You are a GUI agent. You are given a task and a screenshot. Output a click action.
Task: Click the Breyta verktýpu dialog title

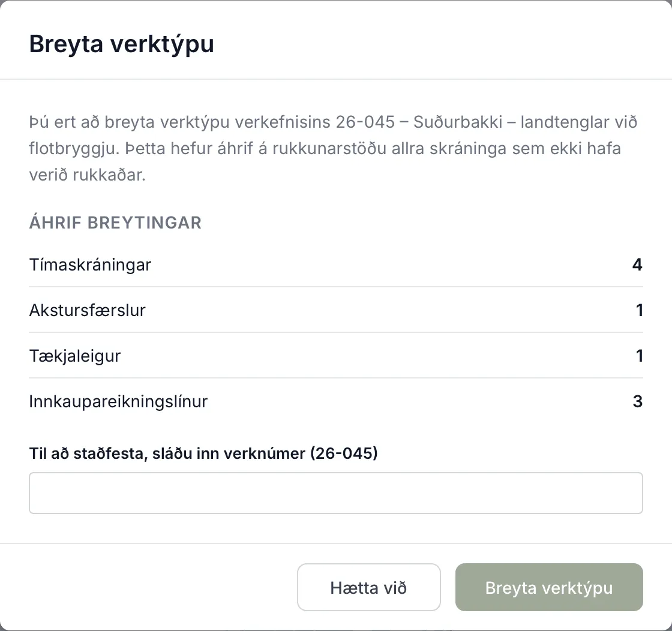click(x=122, y=44)
